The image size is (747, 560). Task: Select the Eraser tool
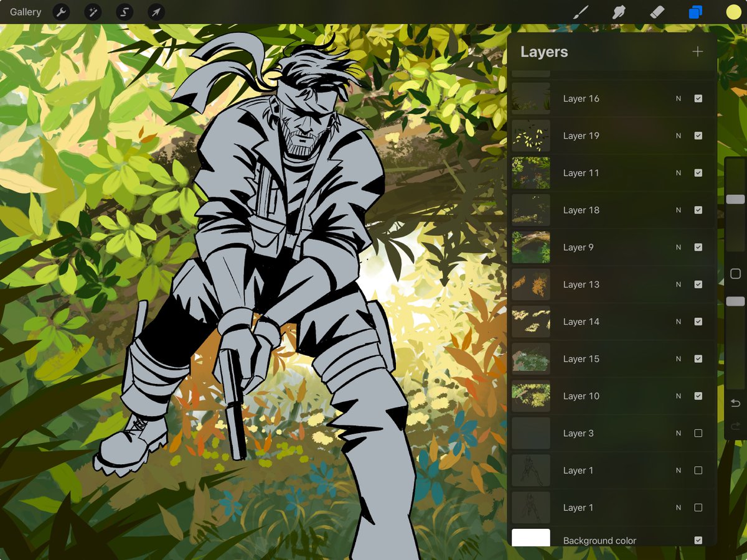point(657,12)
